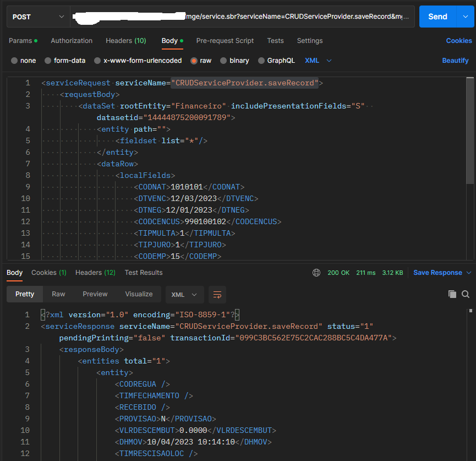Select the raw body radio button
This screenshot has height=461, width=476.
pos(194,61)
